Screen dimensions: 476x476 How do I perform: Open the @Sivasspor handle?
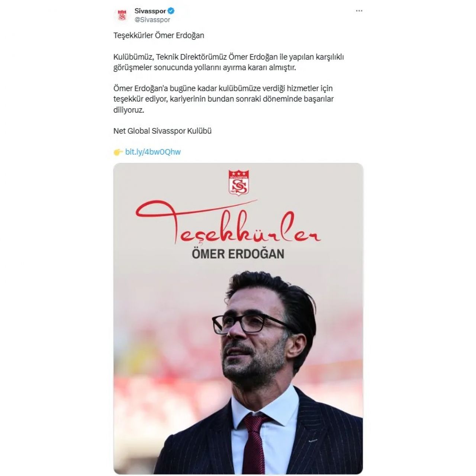tap(152, 20)
